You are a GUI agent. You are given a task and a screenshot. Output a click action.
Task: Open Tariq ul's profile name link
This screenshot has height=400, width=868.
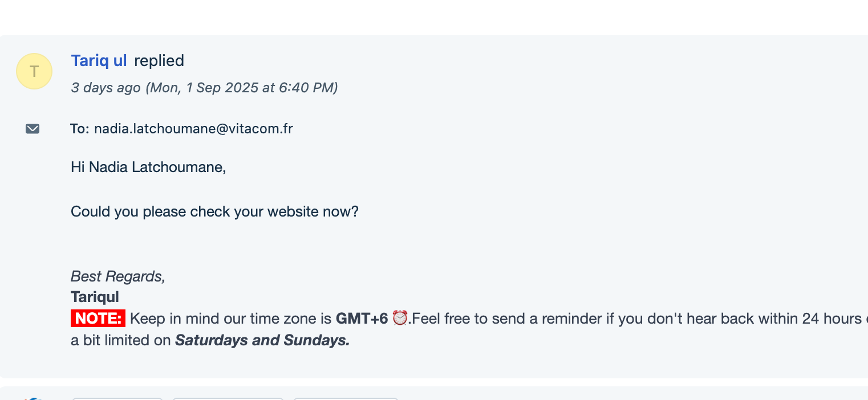pos(99,60)
